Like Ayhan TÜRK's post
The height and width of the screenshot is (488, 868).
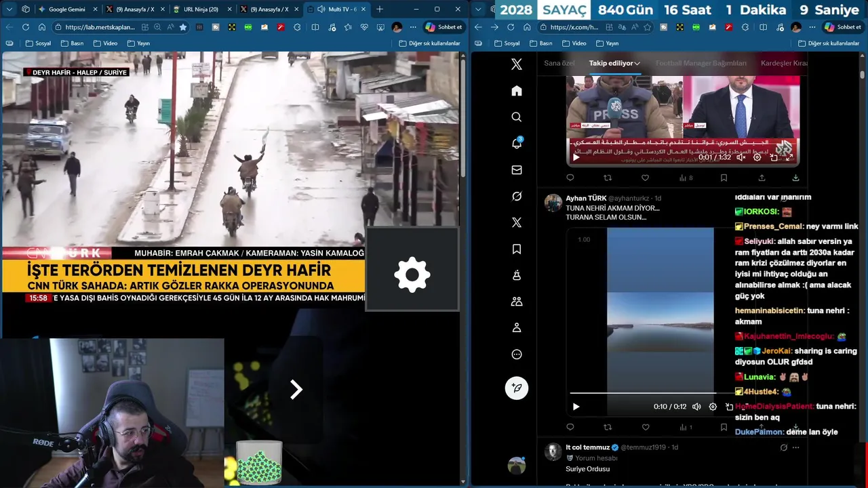pos(645,427)
